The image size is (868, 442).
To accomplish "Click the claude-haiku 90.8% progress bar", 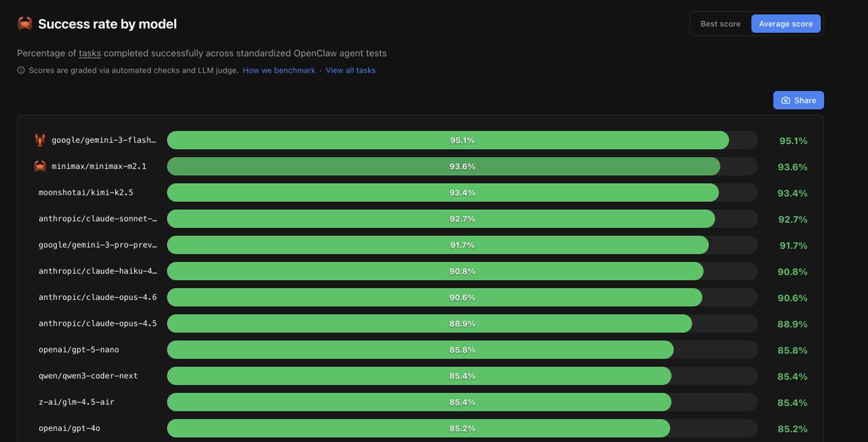I will 462,271.
